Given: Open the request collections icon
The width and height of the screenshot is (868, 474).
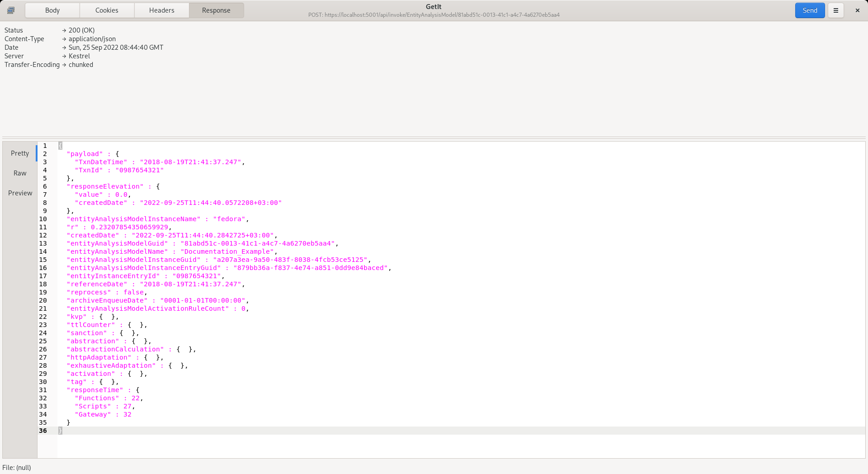Looking at the screenshot, I should click(11, 10).
